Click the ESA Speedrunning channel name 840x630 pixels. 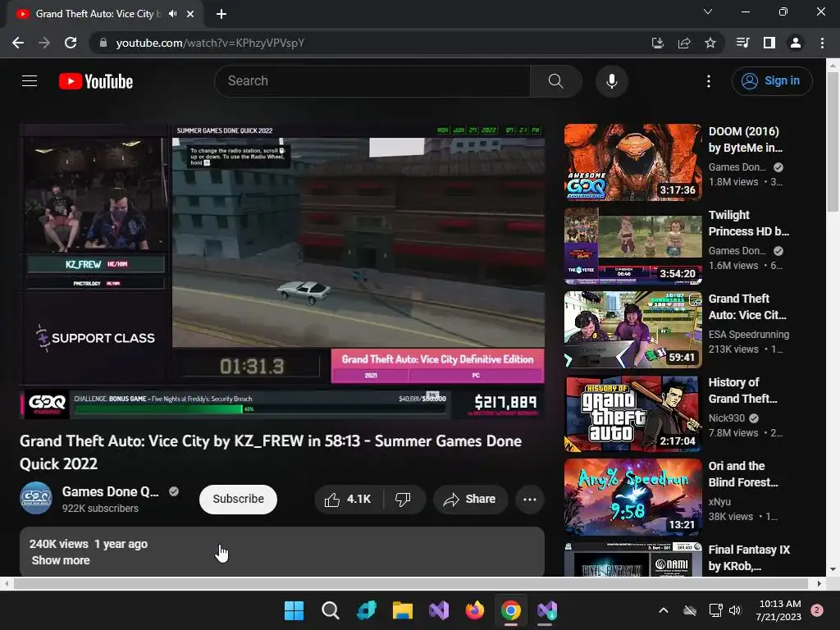[748, 335]
